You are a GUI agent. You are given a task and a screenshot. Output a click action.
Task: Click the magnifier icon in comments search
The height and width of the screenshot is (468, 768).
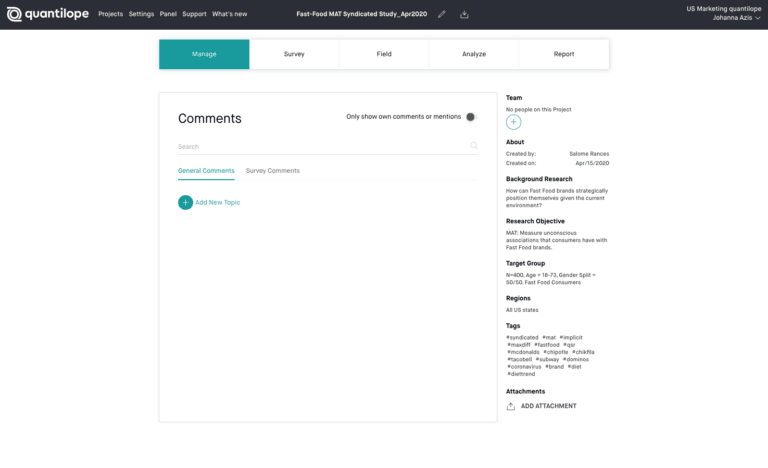474,146
